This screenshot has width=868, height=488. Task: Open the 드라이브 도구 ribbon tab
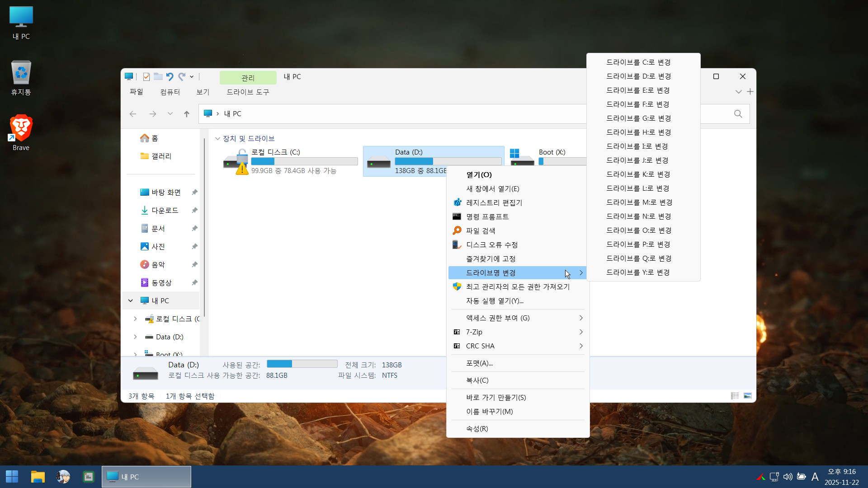(247, 92)
